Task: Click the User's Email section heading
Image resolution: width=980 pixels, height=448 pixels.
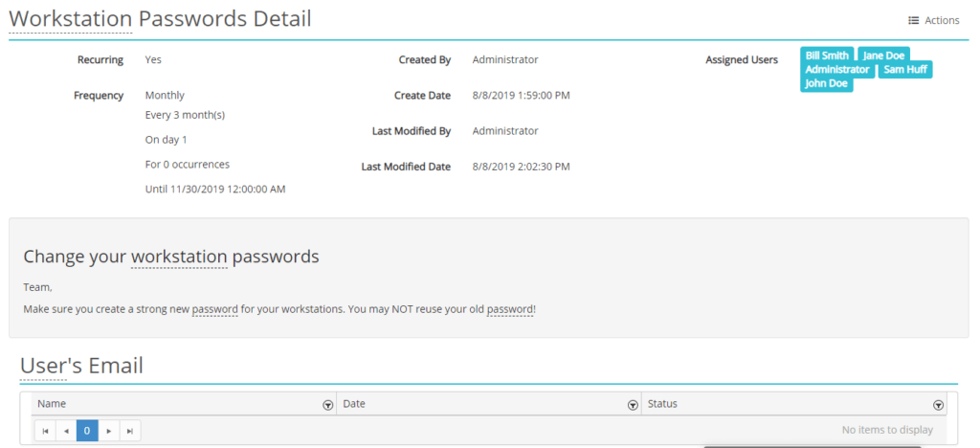Action: click(x=81, y=365)
